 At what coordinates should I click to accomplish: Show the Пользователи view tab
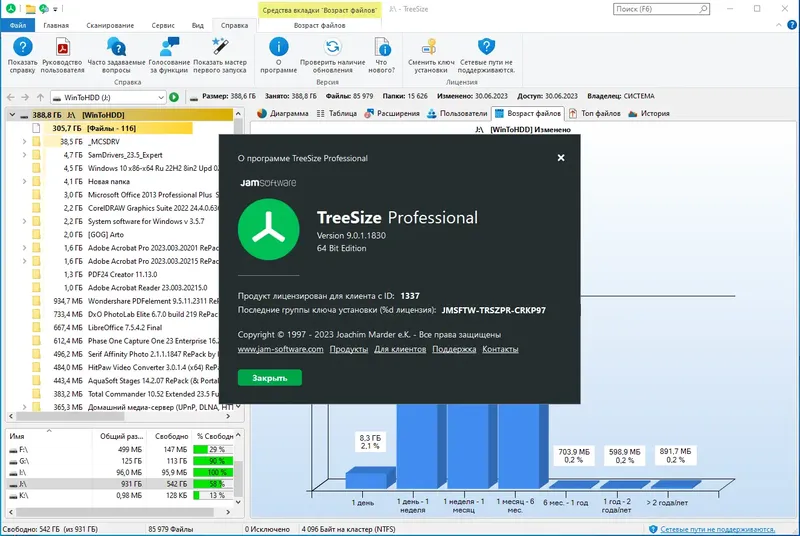457,113
